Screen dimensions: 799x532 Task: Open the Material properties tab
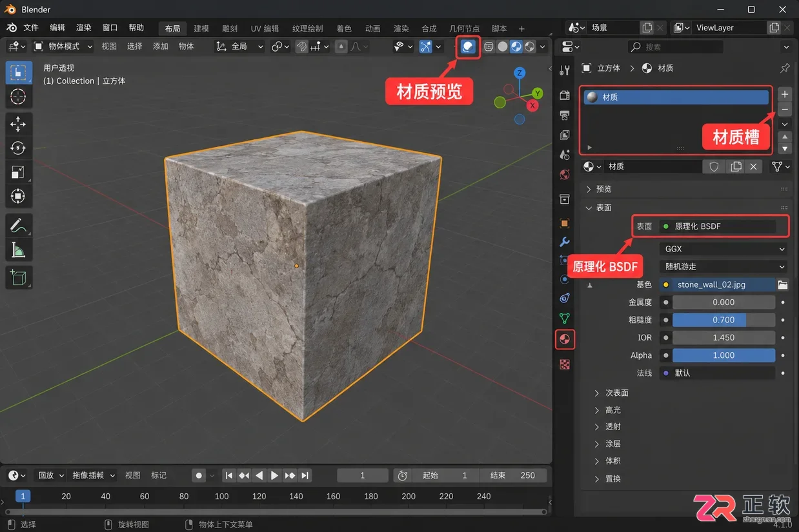pyautogui.click(x=565, y=339)
